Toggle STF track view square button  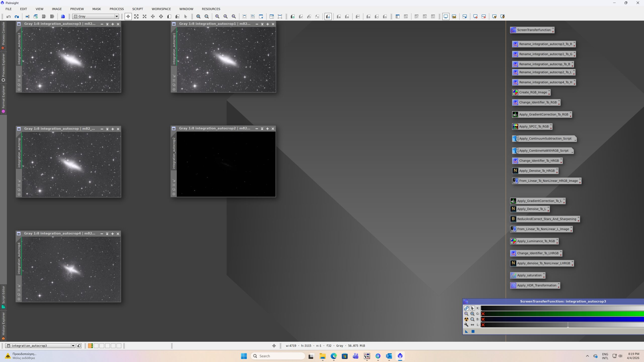(x=473, y=331)
